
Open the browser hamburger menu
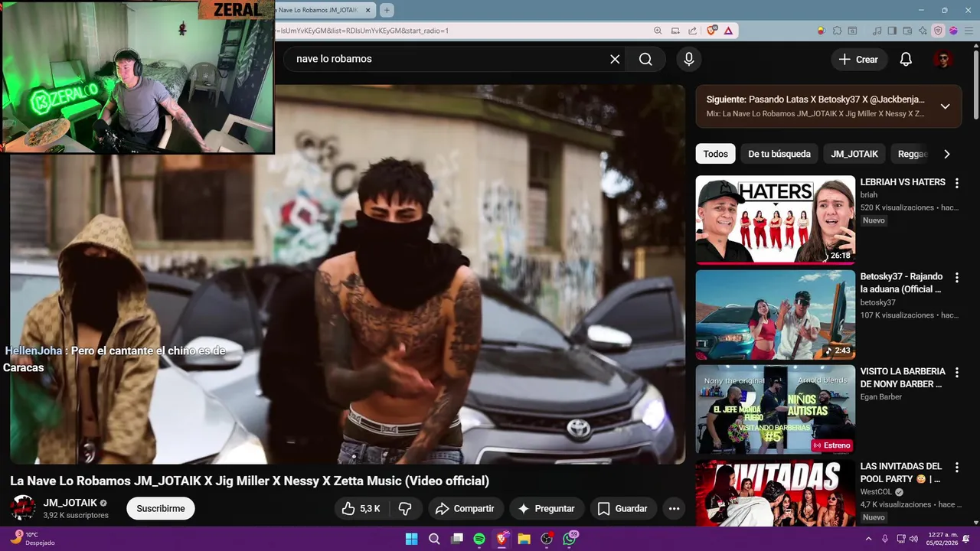(969, 31)
